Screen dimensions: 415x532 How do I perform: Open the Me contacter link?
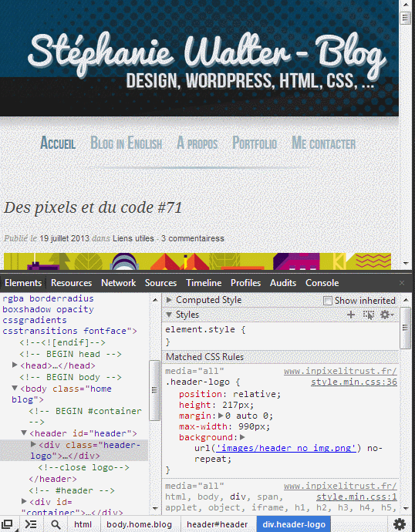(x=324, y=143)
